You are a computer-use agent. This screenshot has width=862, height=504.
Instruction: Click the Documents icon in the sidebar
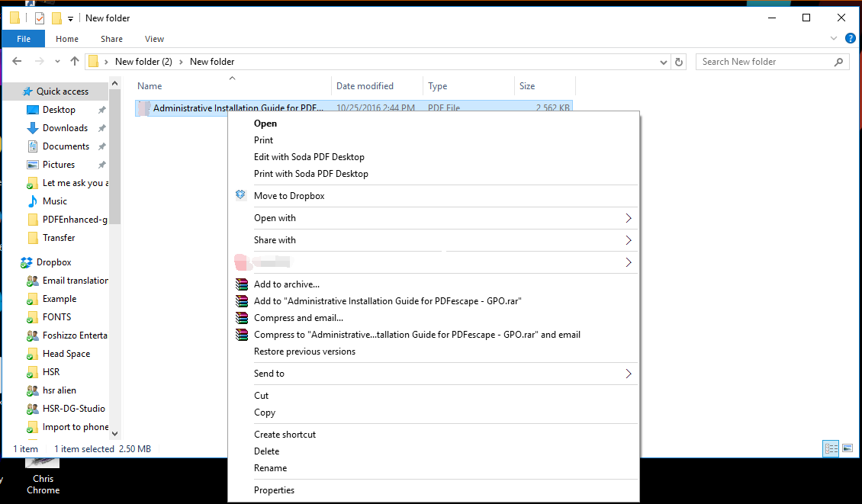pyautogui.click(x=33, y=146)
